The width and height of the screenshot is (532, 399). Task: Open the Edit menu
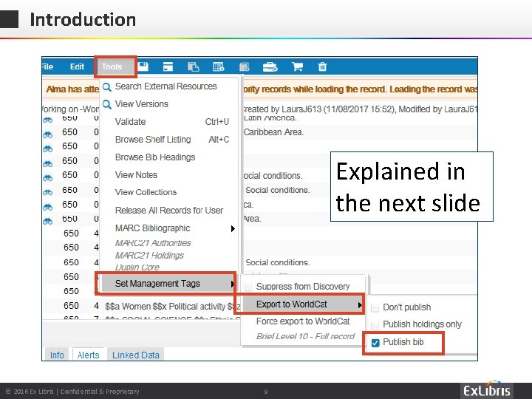[x=77, y=66]
